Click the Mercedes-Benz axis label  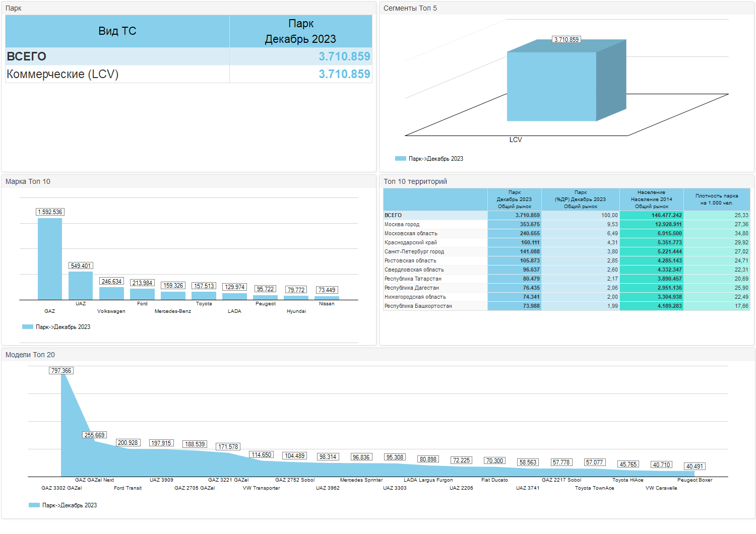tap(173, 311)
